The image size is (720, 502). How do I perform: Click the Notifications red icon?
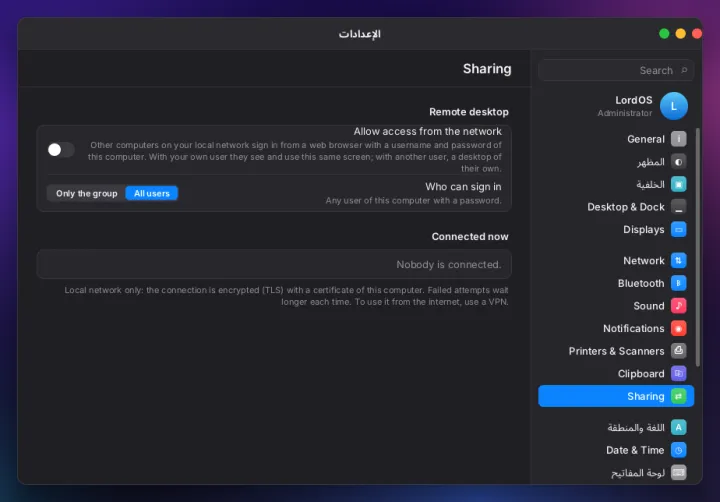click(x=678, y=328)
